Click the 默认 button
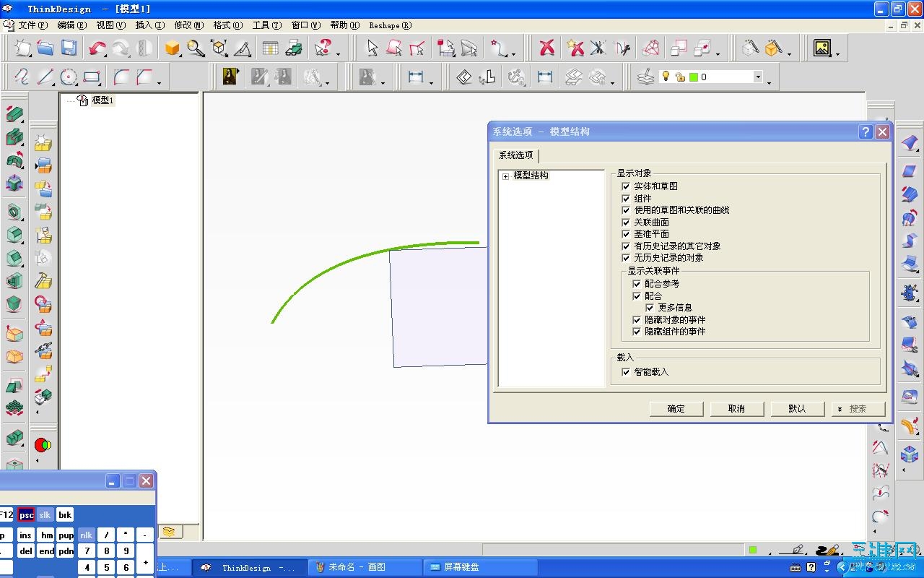This screenshot has width=924, height=578. coord(797,409)
